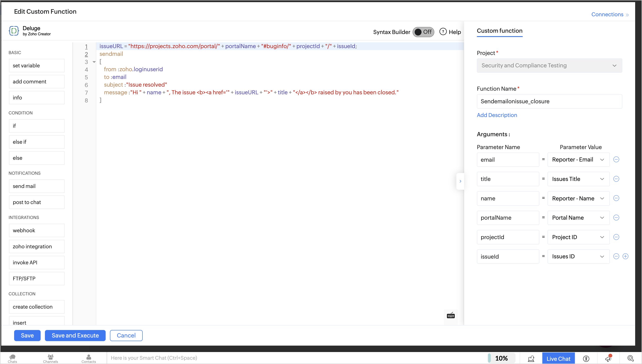Collapse the right panel with arrow handle
Image resolution: width=642 pixels, height=364 pixels.
tap(460, 181)
